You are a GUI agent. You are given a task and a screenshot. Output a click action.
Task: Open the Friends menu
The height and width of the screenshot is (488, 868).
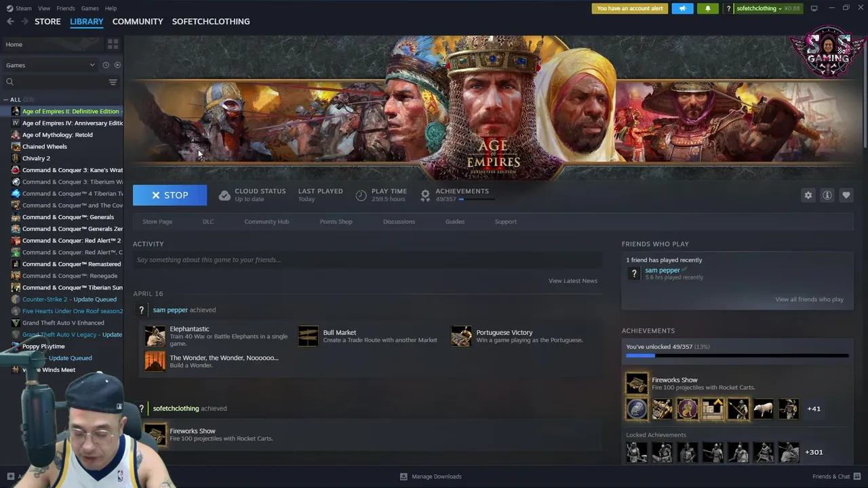click(66, 8)
